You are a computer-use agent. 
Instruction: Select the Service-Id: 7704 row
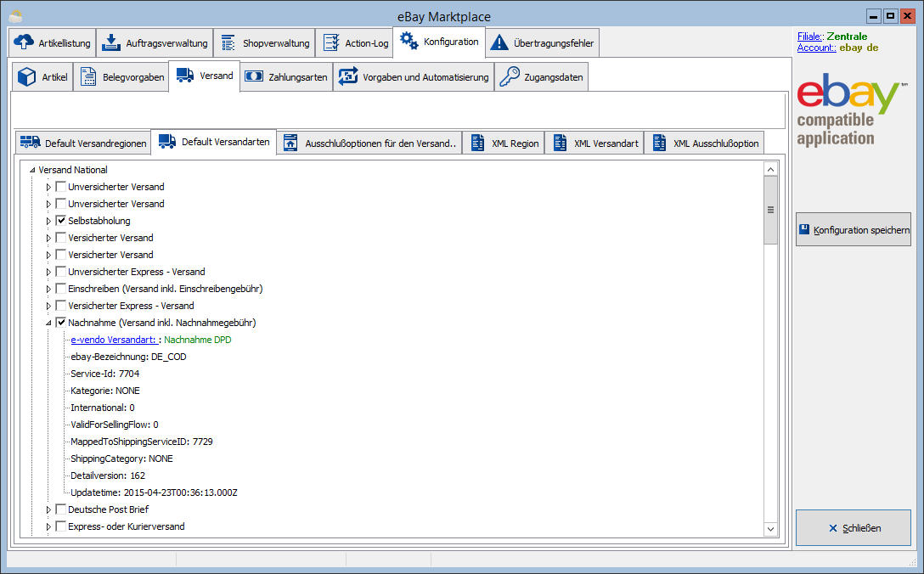105,374
